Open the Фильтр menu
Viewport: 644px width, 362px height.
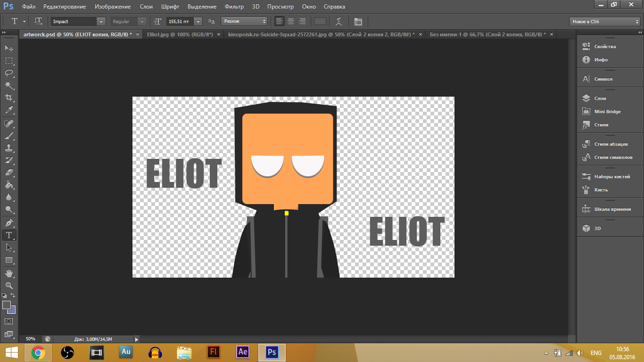point(234,7)
